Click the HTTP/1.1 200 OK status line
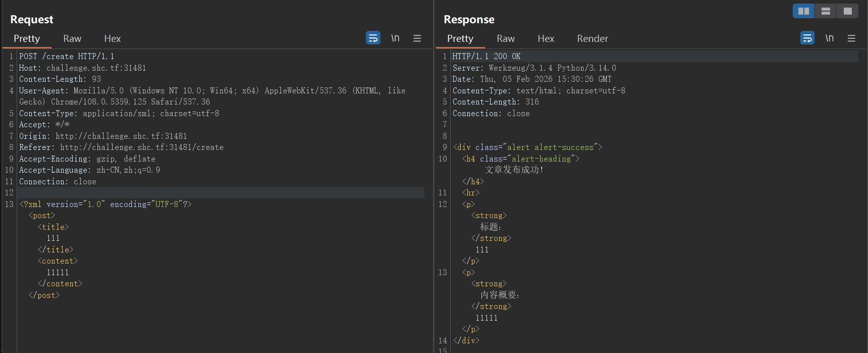 (486, 57)
